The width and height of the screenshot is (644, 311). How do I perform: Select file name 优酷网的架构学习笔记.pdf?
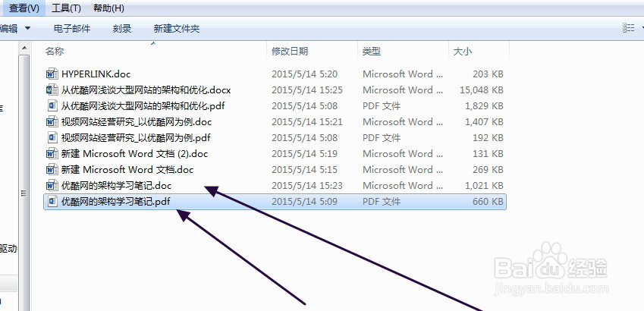pos(116,201)
